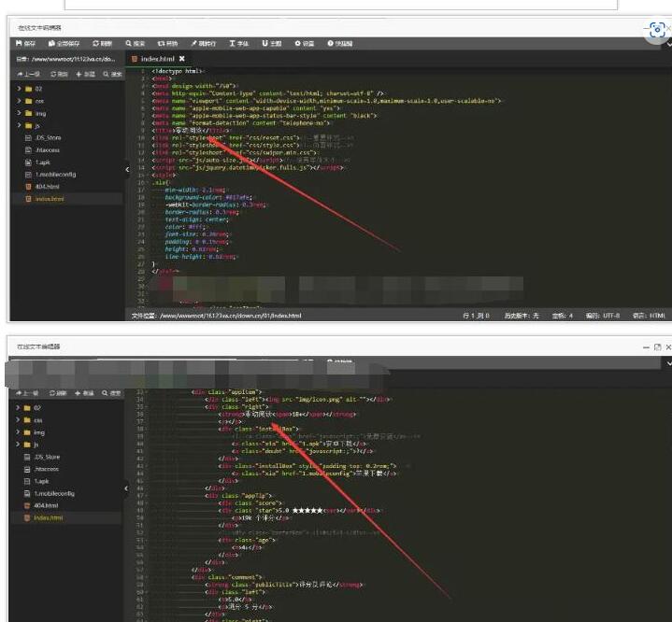Open the Font (字体) settings
672x622 pixels.
point(239,43)
